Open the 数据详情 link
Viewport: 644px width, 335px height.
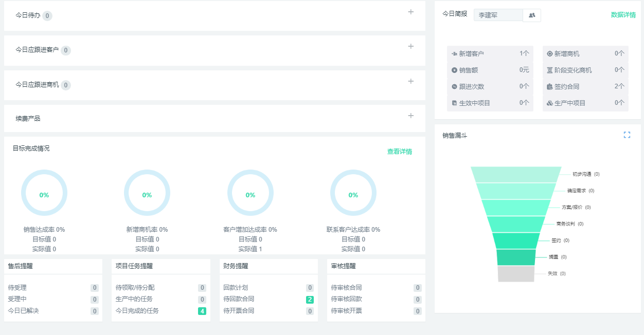point(623,15)
